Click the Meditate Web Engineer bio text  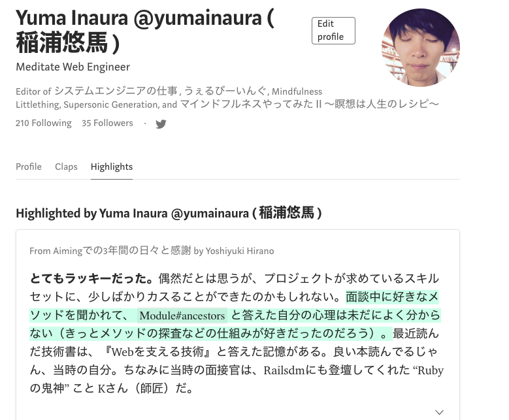pyautogui.click(x=73, y=67)
